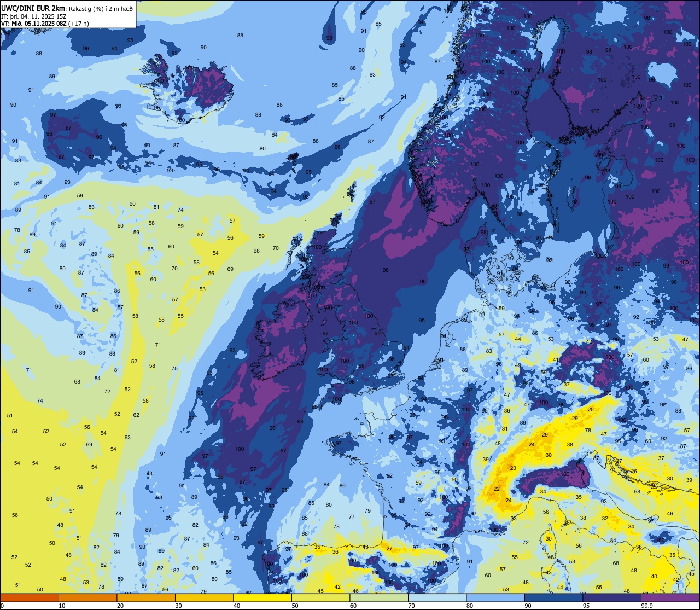Click the 'IT: þri. 04. 11. 2025 15Z' line
Viewport: 700px width, 610px height.
(x=34, y=16)
